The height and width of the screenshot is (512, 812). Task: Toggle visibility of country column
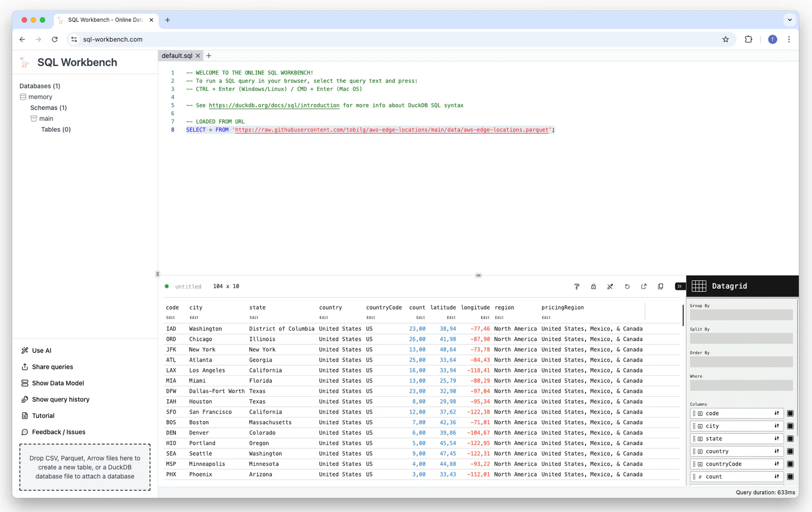pyautogui.click(x=790, y=452)
